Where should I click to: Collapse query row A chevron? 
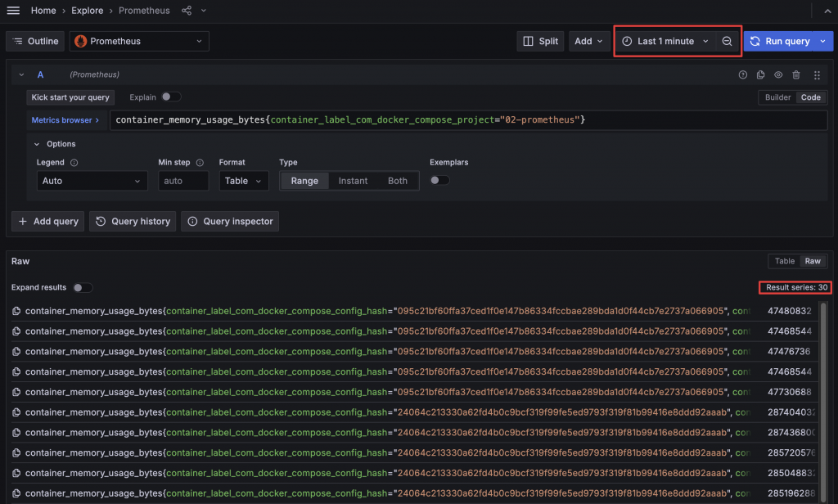coord(21,74)
